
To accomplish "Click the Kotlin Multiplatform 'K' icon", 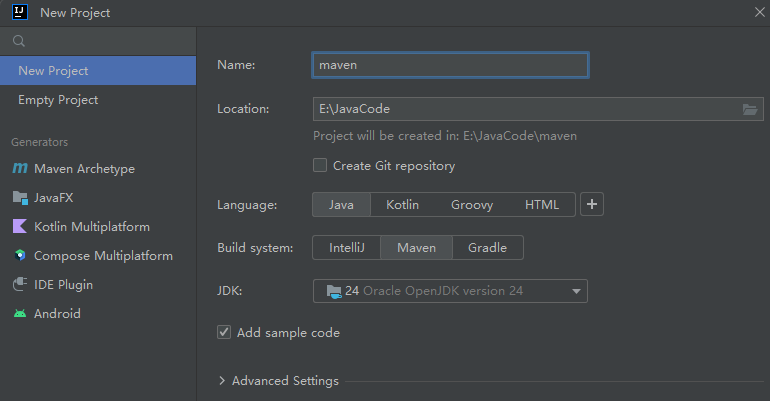I will tap(20, 226).
